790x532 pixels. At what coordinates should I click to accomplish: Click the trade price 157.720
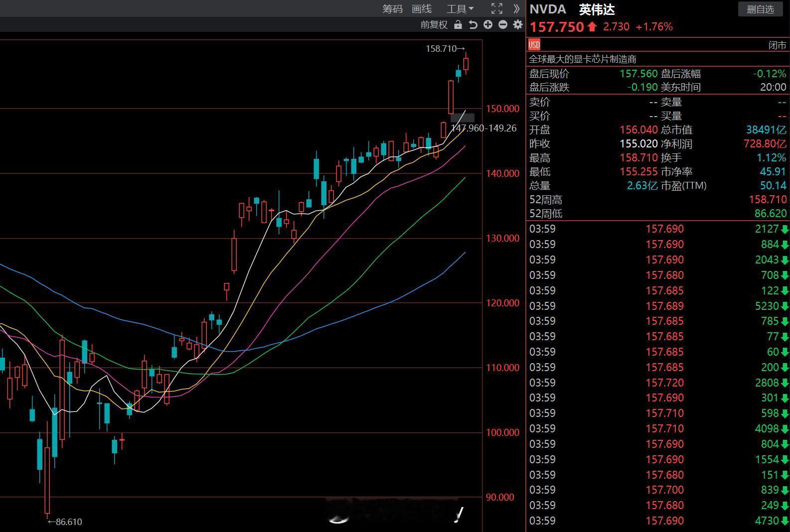coord(665,383)
